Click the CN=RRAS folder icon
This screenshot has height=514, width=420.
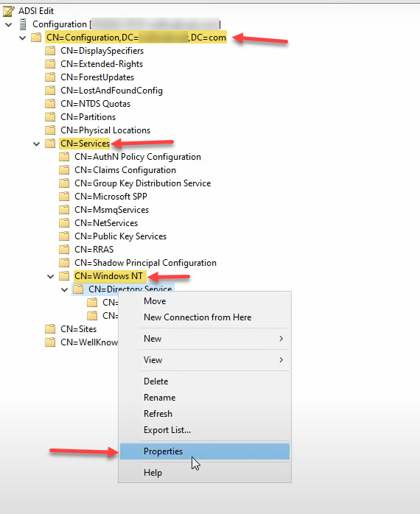tap(64, 250)
